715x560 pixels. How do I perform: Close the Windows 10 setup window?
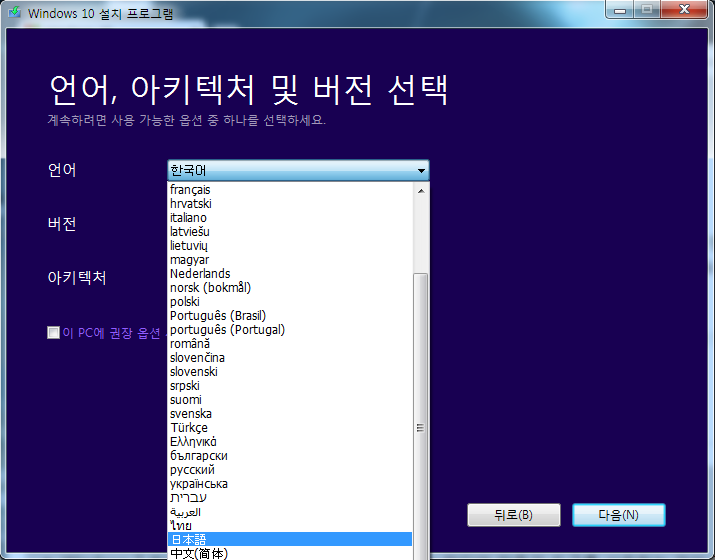[x=684, y=10]
